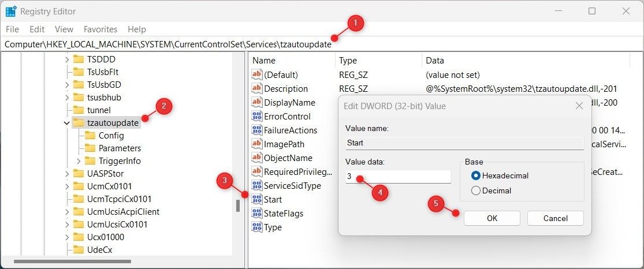The width and height of the screenshot is (644, 269).
Task: Focus the Value data field
Action: click(x=399, y=177)
